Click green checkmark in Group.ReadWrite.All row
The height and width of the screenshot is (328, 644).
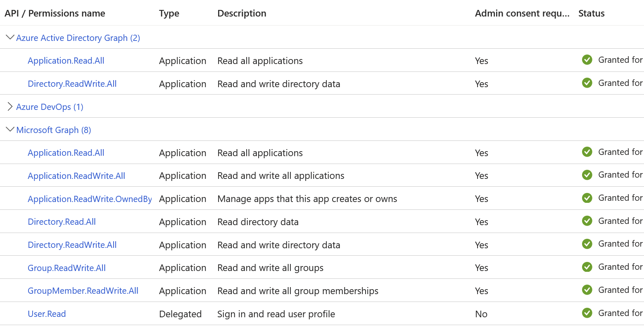[x=587, y=267]
